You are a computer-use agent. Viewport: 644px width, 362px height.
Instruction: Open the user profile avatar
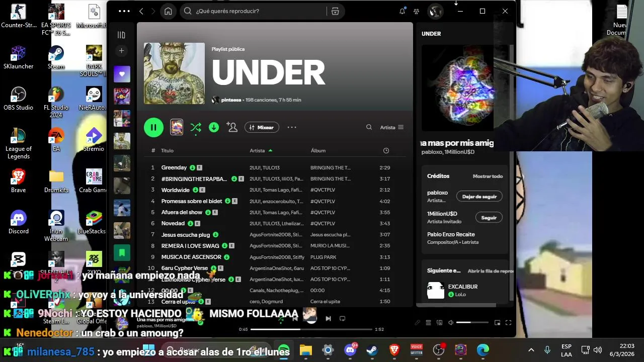pos(435,11)
